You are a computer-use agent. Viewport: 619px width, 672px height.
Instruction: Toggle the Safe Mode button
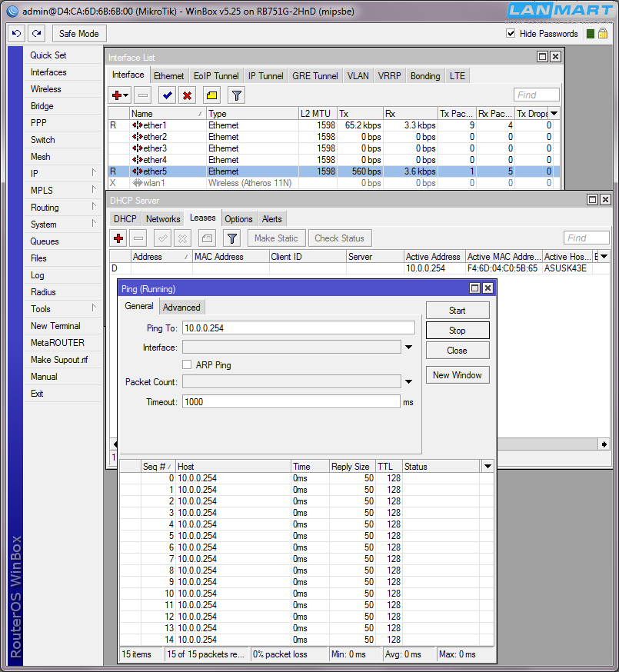tap(78, 34)
